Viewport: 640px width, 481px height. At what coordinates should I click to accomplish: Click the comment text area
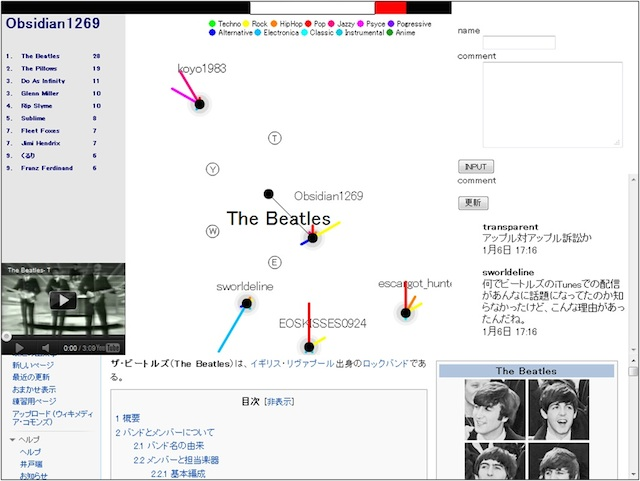(x=553, y=105)
